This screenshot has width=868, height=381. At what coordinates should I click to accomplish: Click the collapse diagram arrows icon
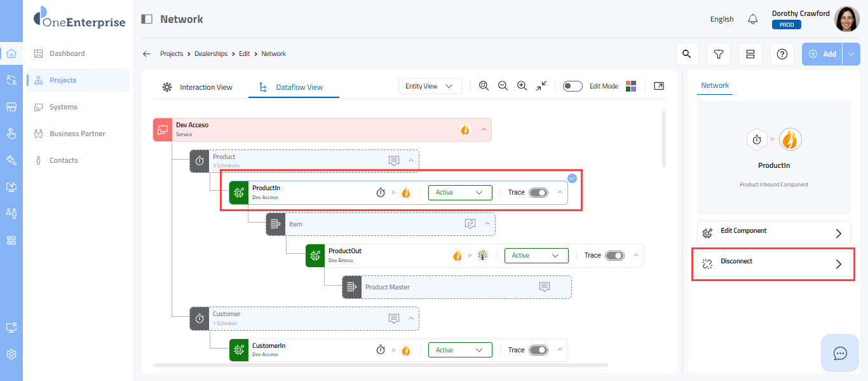pyautogui.click(x=541, y=86)
